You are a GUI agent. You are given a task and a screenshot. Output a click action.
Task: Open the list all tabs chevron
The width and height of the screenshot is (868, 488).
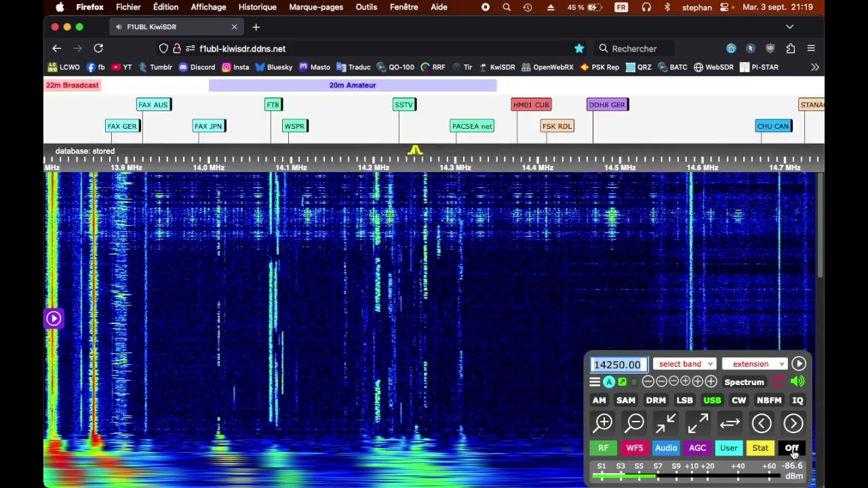coord(789,27)
